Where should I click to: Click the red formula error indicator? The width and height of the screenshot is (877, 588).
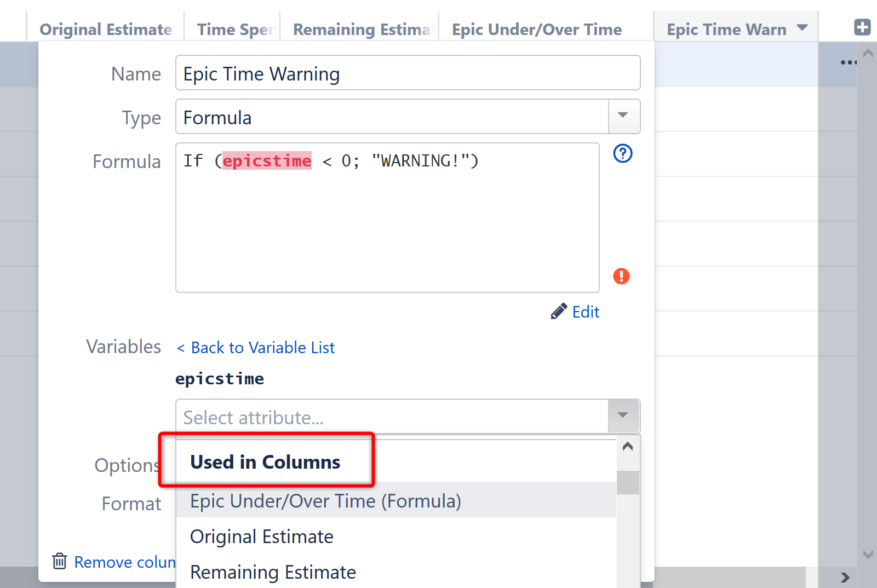[x=621, y=276]
